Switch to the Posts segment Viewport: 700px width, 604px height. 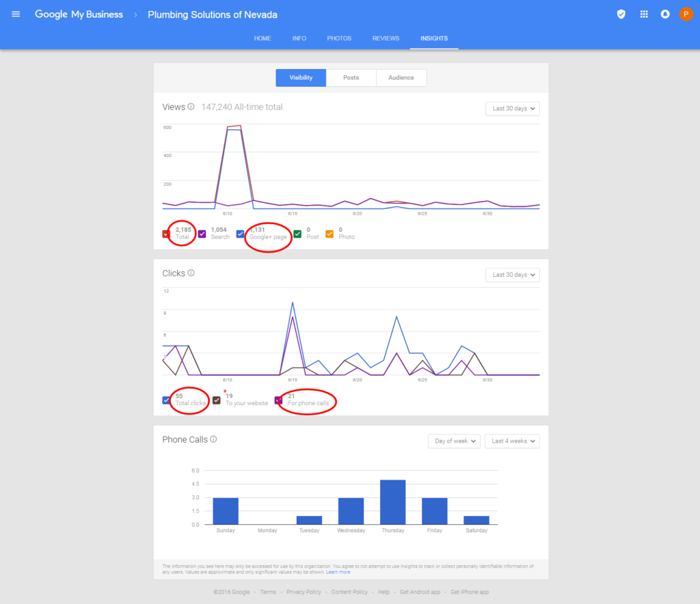(351, 78)
